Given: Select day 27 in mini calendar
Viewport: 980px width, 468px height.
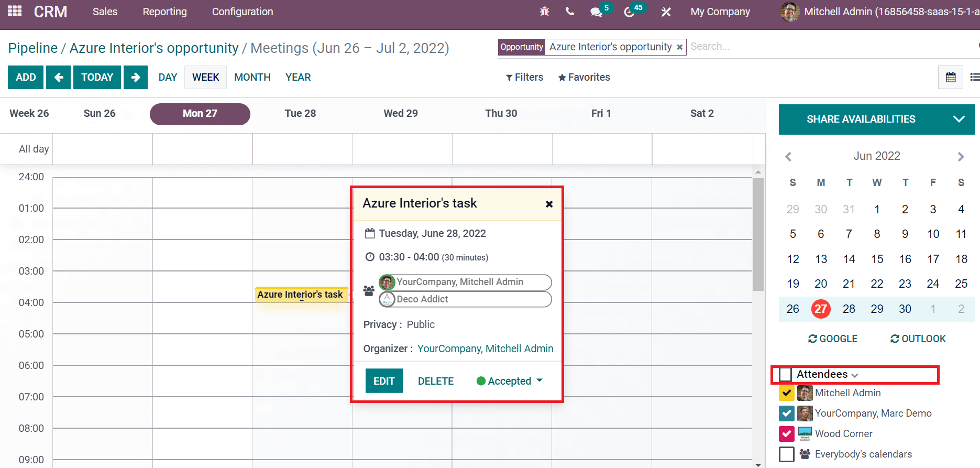Looking at the screenshot, I should tap(821, 309).
